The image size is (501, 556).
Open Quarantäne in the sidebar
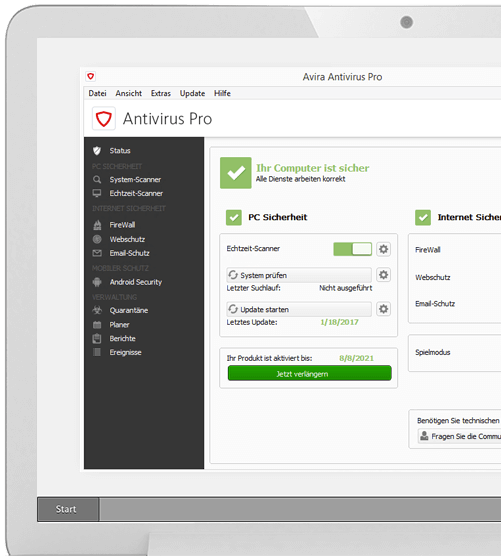(x=129, y=310)
